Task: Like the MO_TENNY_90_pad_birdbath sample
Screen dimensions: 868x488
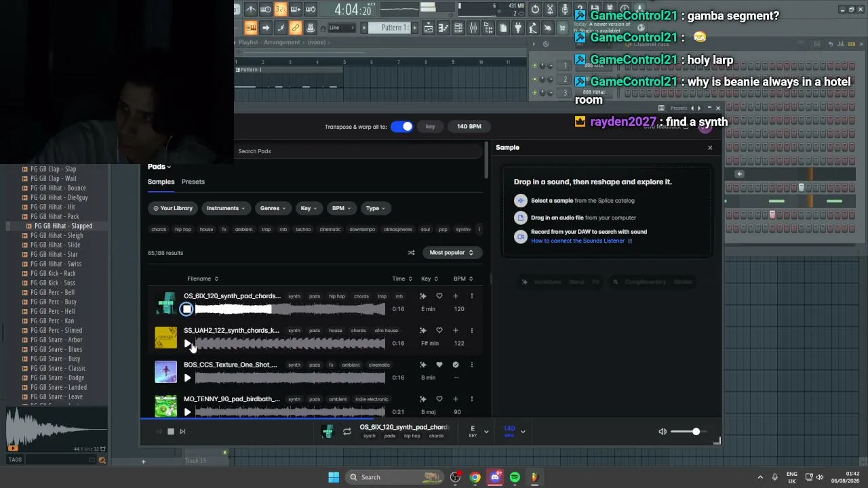Action: [x=439, y=399]
